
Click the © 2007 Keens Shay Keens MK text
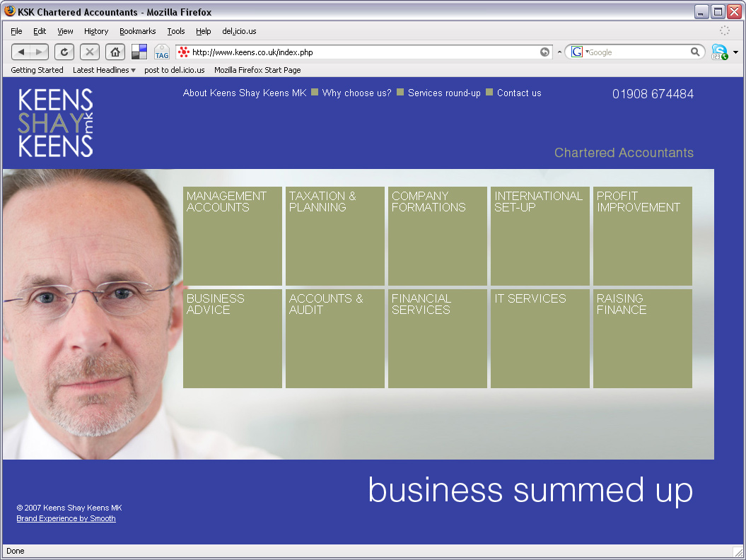69,508
